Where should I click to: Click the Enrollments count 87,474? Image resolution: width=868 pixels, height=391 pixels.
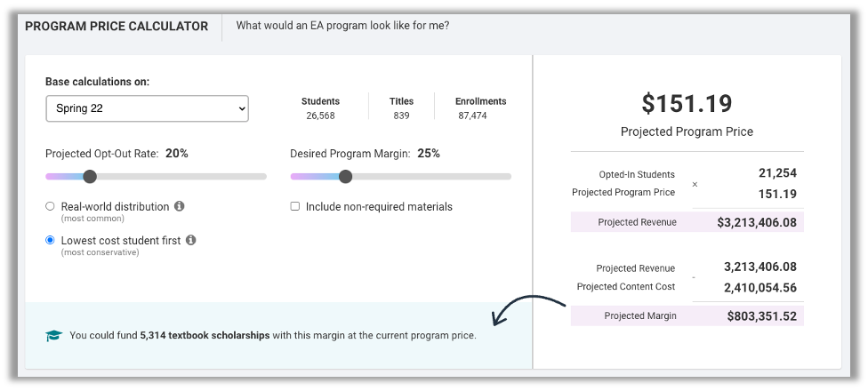(x=472, y=116)
